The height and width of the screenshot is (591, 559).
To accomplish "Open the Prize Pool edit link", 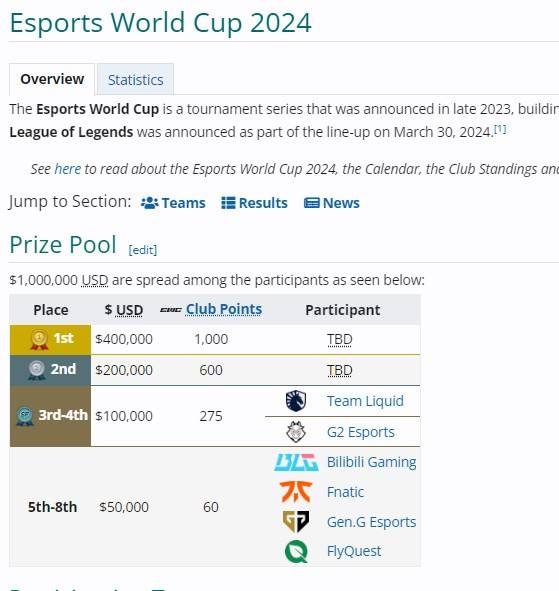I will coord(142,250).
